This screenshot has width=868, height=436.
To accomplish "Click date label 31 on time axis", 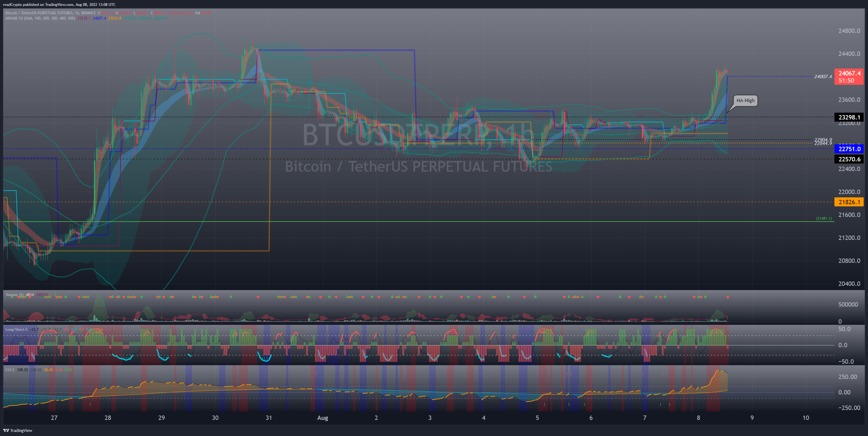I will (268, 417).
